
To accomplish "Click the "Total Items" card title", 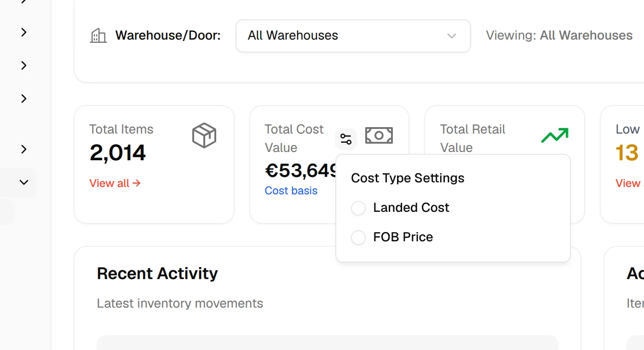I will point(121,129).
